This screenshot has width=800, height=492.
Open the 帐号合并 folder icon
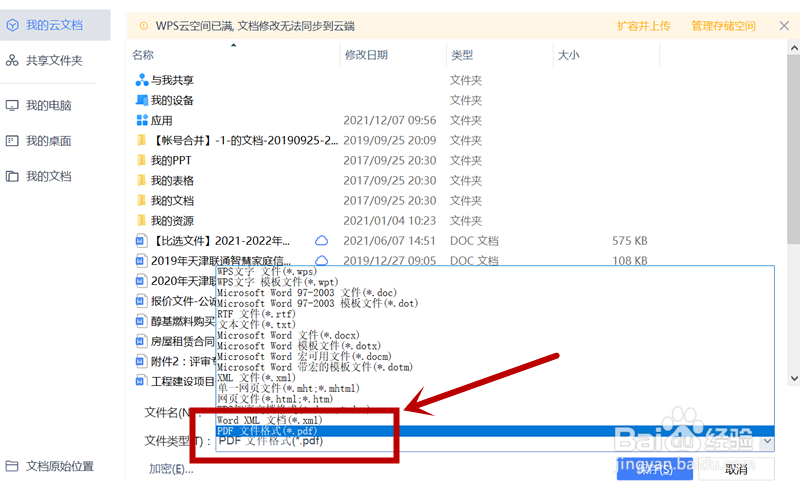pos(141,140)
